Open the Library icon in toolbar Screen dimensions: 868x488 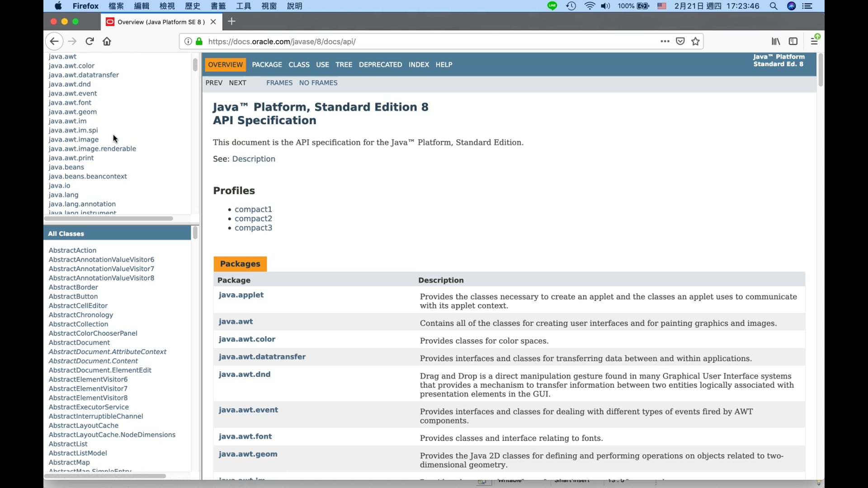click(x=776, y=42)
